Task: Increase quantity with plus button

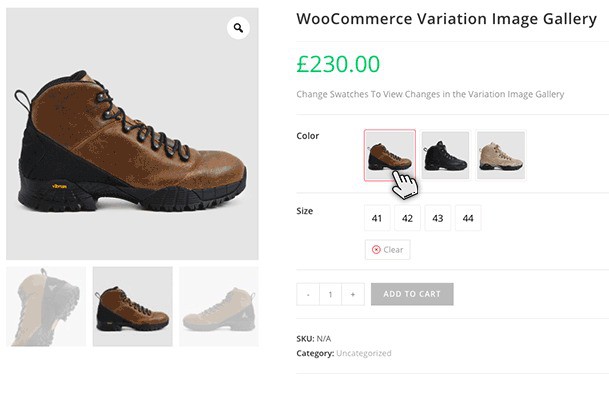Action: pyautogui.click(x=352, y=294)
